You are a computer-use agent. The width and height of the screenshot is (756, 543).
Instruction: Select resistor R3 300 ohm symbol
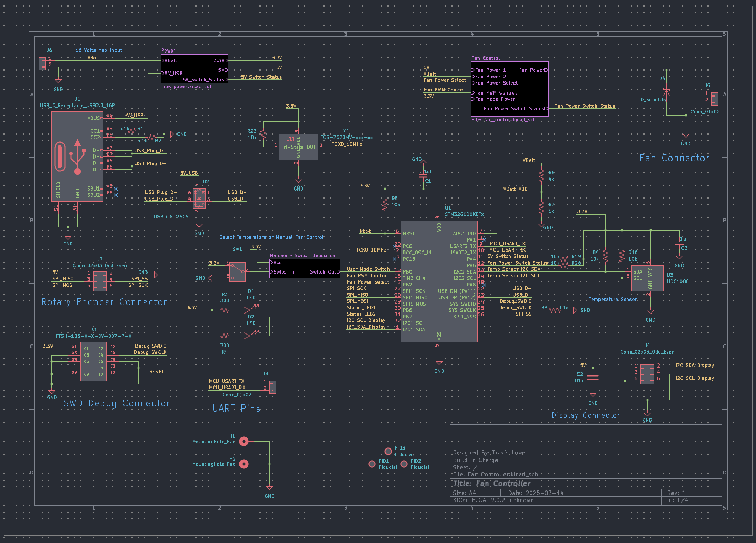point(224,310)
